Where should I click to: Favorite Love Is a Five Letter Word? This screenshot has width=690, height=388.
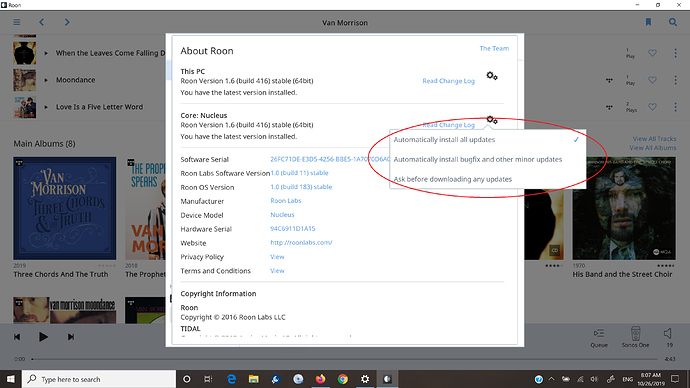[x=652, y=107]
